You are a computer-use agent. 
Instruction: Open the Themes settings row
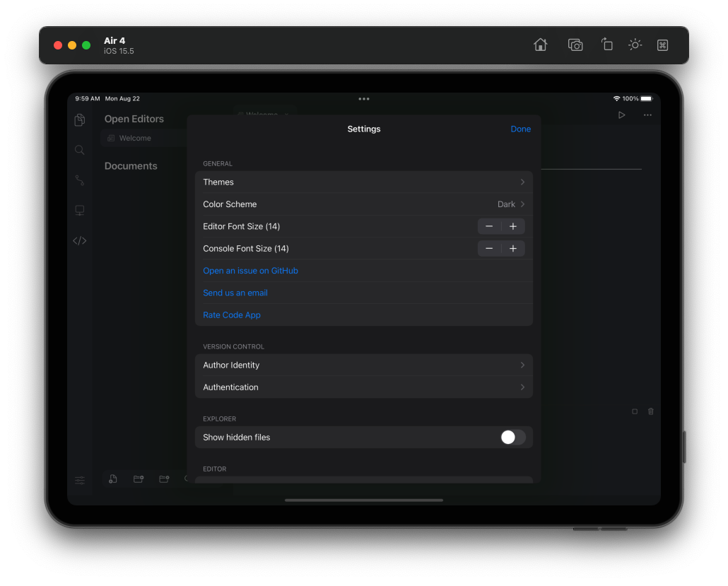click(x=363, y=182)
